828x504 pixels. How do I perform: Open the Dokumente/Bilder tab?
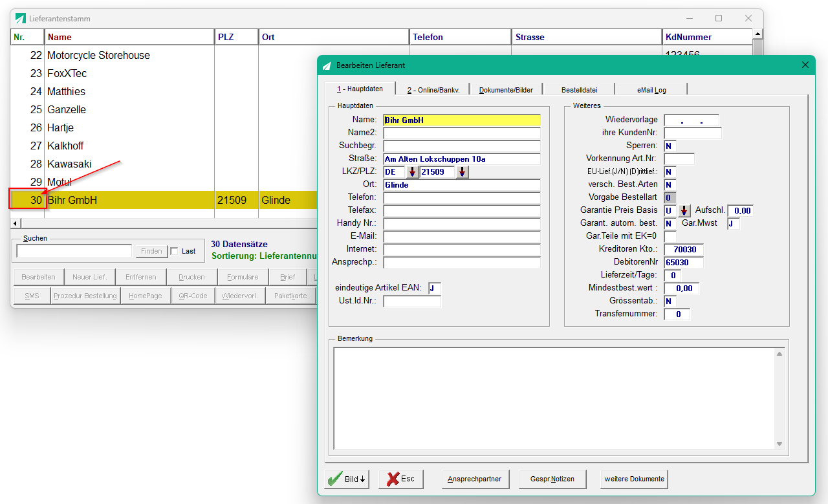click(506, 90)
